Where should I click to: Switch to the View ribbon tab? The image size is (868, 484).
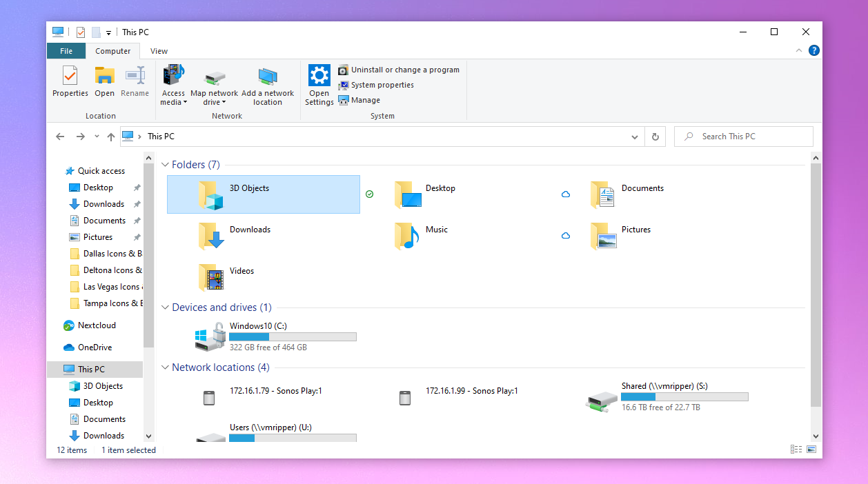point(159,50)
